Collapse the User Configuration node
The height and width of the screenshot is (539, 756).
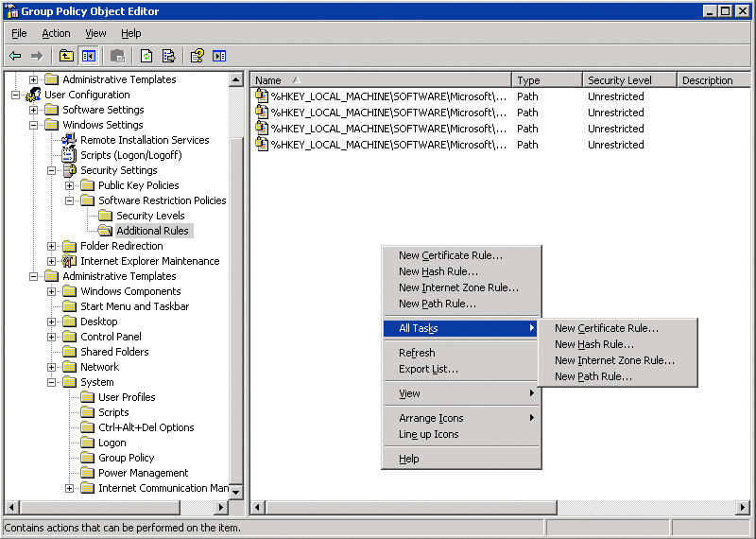click(x=15, y=96)
